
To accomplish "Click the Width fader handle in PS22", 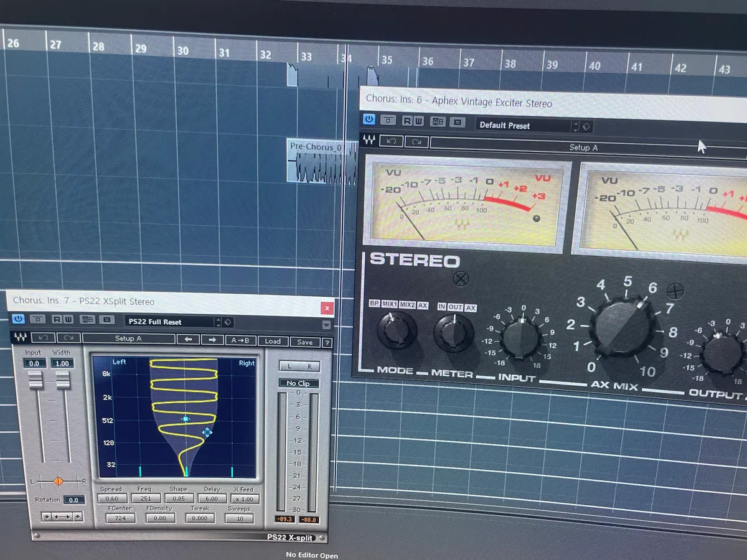I will 63,380.
